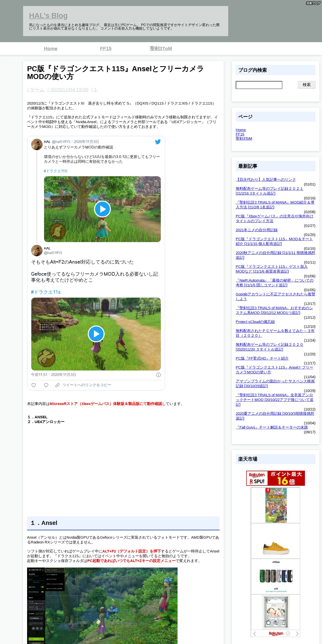Open 聖剣3ToM link in ページ sidebar
322x644 pixels.
[x=244, y=138]
